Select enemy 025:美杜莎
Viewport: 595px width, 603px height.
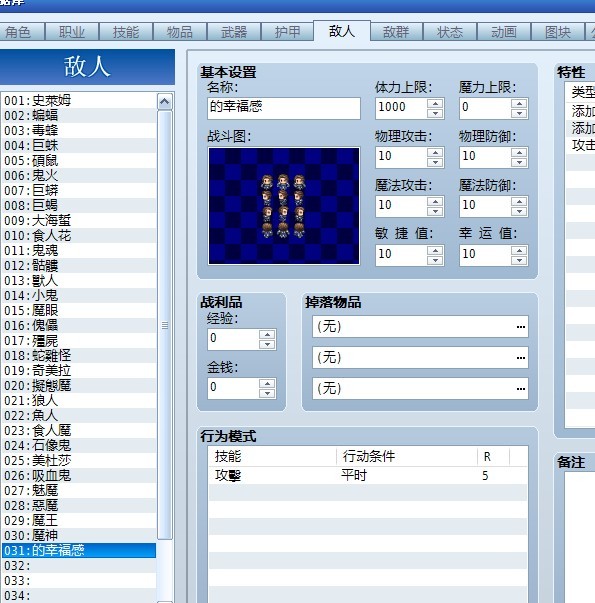pyautogui.click(x=79, y=461)
